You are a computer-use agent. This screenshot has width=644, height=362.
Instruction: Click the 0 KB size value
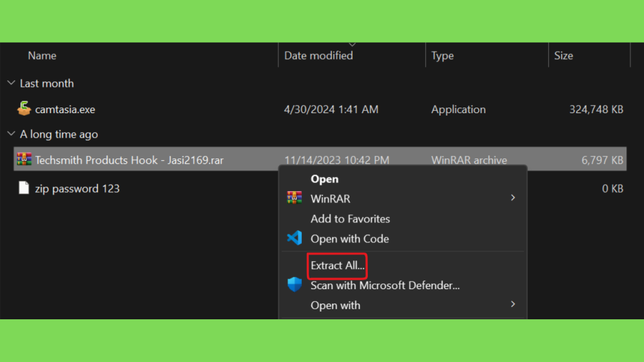click(x=613, y=189)
